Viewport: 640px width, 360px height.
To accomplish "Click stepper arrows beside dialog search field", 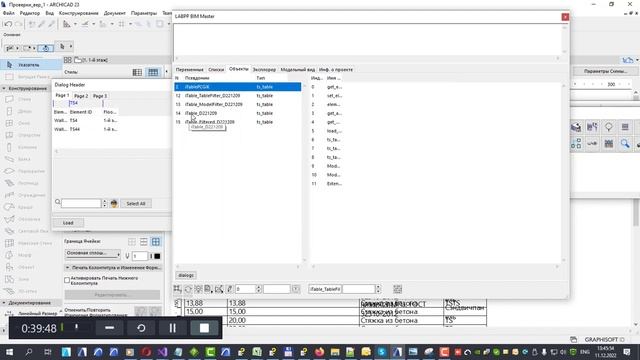I will 105,203.
